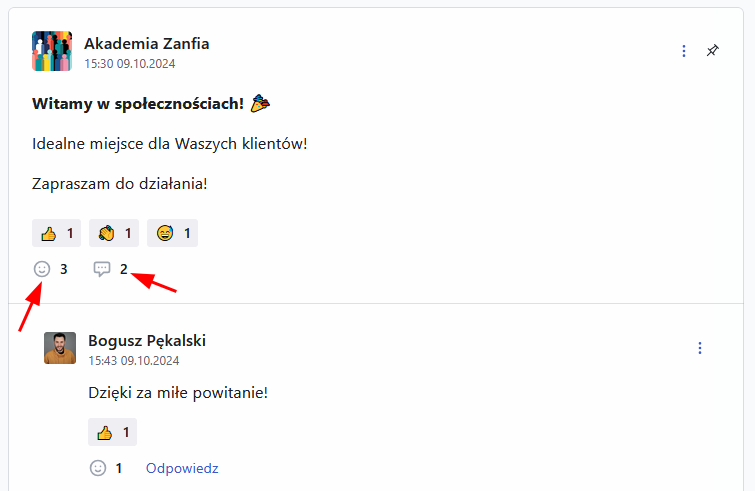
Task: Toggle clapping hands reaction on post
Action: pyautogui.click(x=114, y=233)
